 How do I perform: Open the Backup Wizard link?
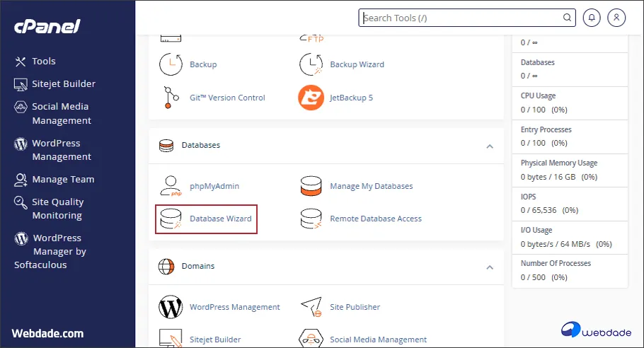(357, 64)
